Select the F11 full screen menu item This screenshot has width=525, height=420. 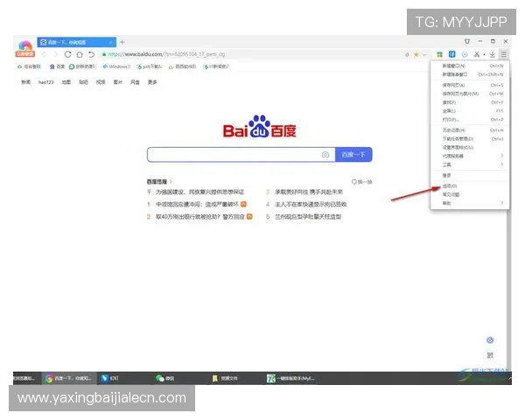pos(470,111)
